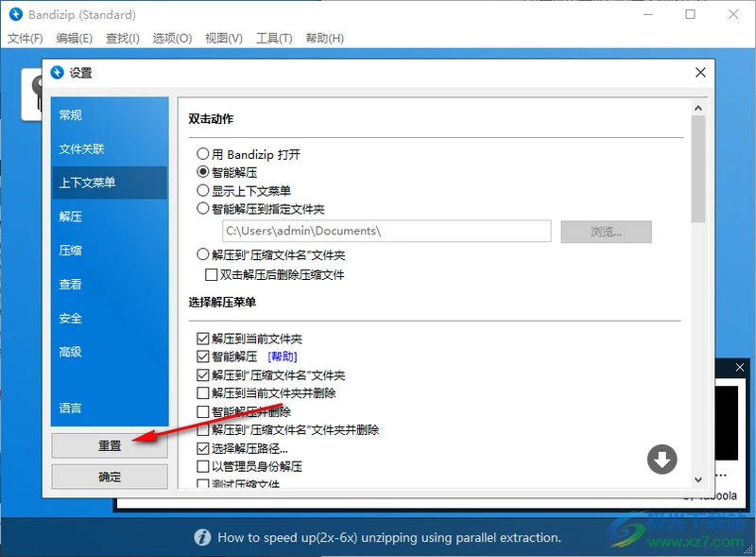Click the 重置 button

pos(110,445)
